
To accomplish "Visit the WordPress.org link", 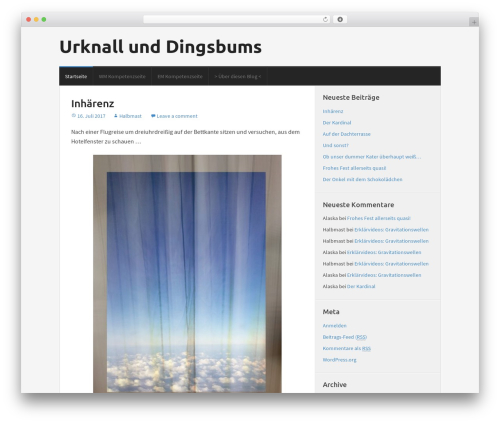I will coord(339,360).
